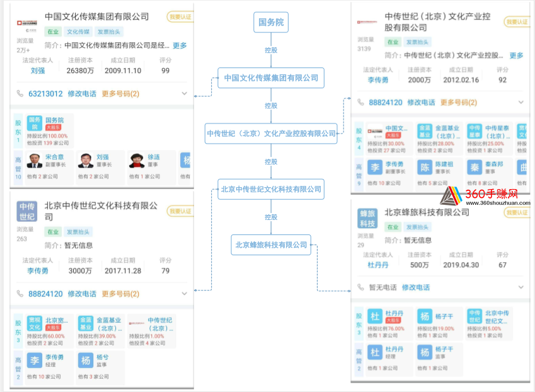Open legal representative 李传勇 on the 2000万 card
The width and height of the screenshot is (535, 392).
click(x=377, y=80)
